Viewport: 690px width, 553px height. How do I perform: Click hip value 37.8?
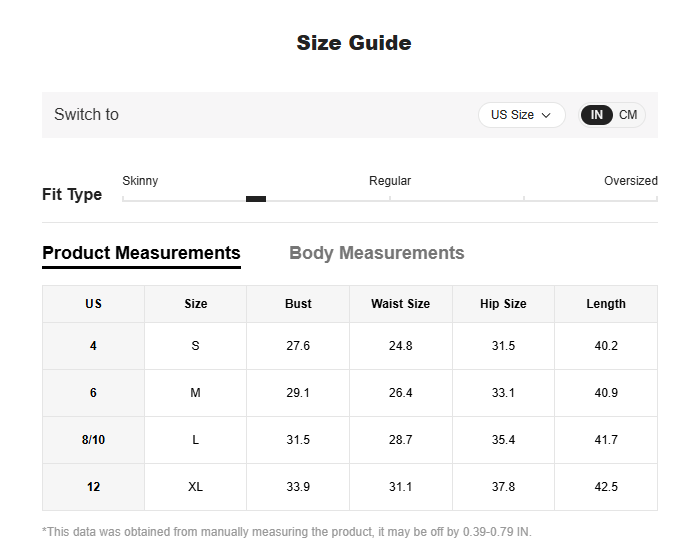503,487
